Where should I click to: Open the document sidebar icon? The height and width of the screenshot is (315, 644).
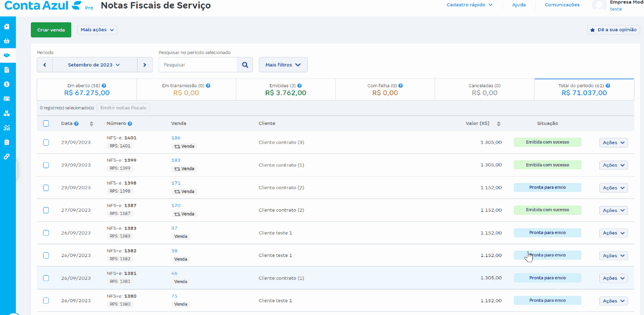click(6, 70)
